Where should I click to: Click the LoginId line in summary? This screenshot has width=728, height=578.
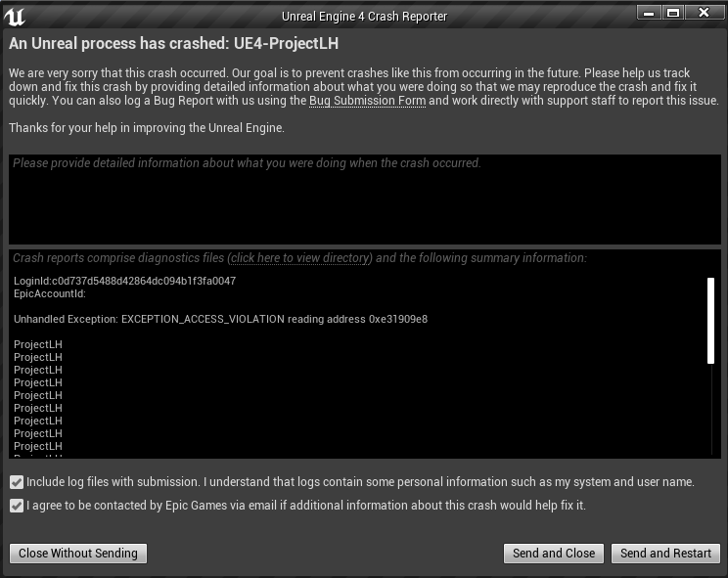point(124,281)
